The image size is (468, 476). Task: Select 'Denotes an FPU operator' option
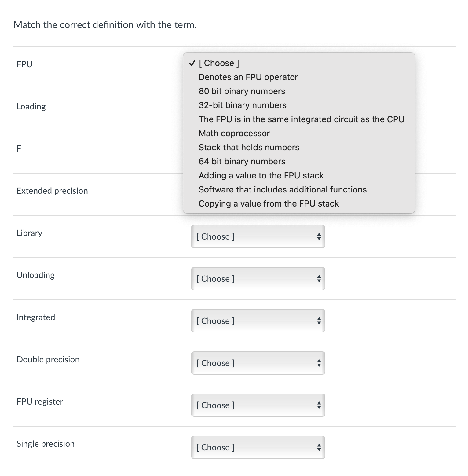click(x=248, y=77)
